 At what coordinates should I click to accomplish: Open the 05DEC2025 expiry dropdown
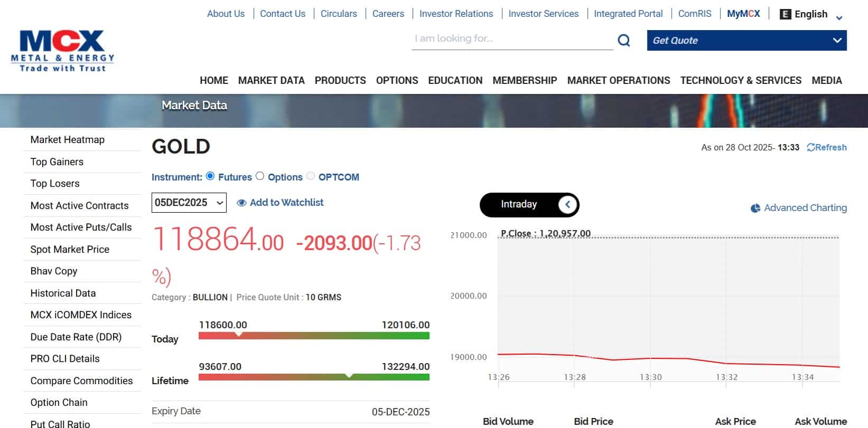click(189, 203)
